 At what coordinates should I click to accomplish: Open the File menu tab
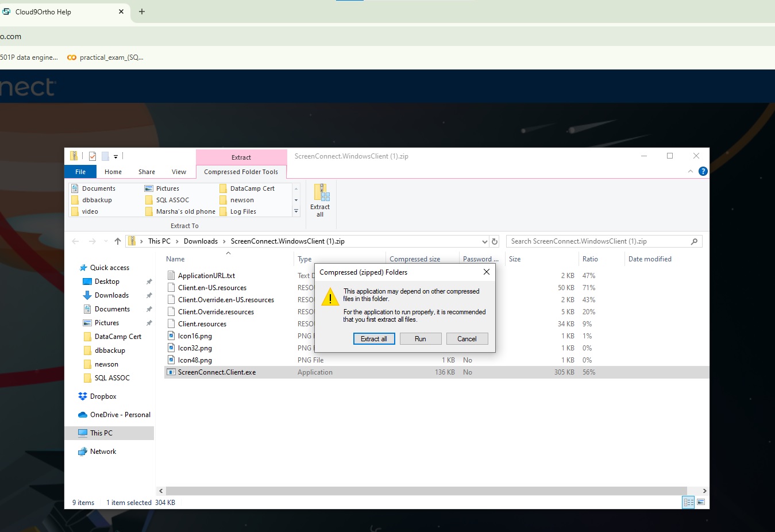(x=80, y=172)
